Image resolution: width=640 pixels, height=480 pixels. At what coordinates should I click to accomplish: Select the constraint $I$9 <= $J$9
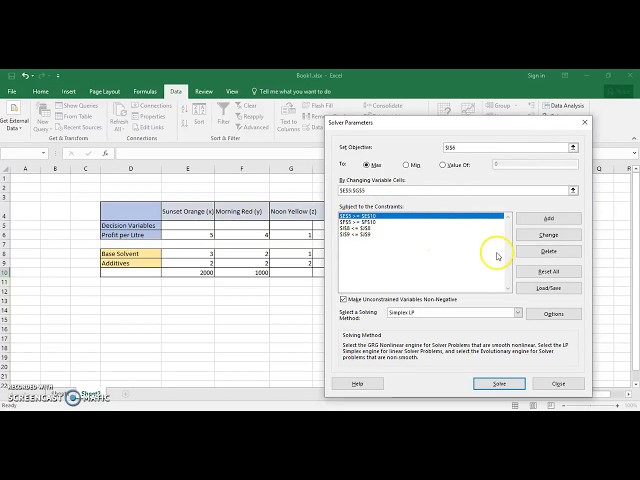pyautogui.click(x=355, y=235)
